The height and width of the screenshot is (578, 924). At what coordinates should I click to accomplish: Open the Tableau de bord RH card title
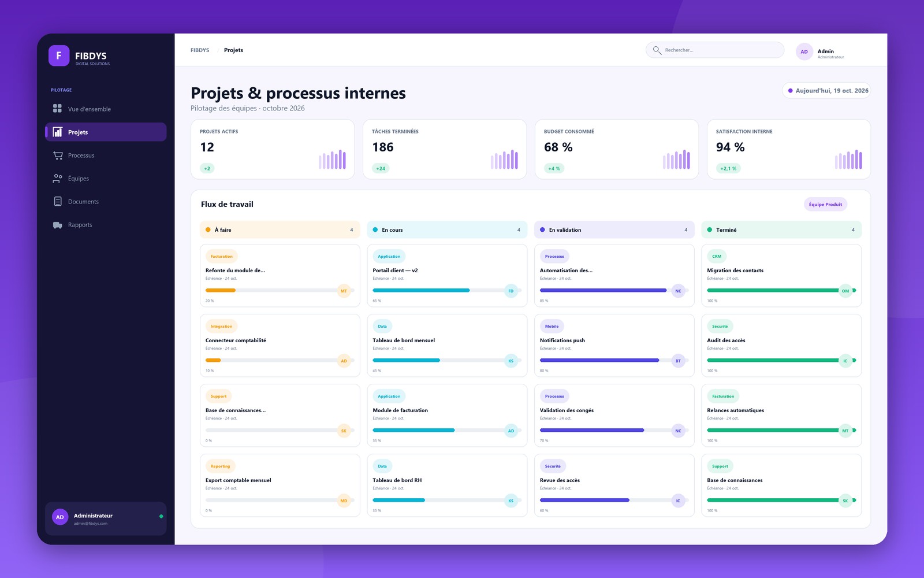[397, 480]
